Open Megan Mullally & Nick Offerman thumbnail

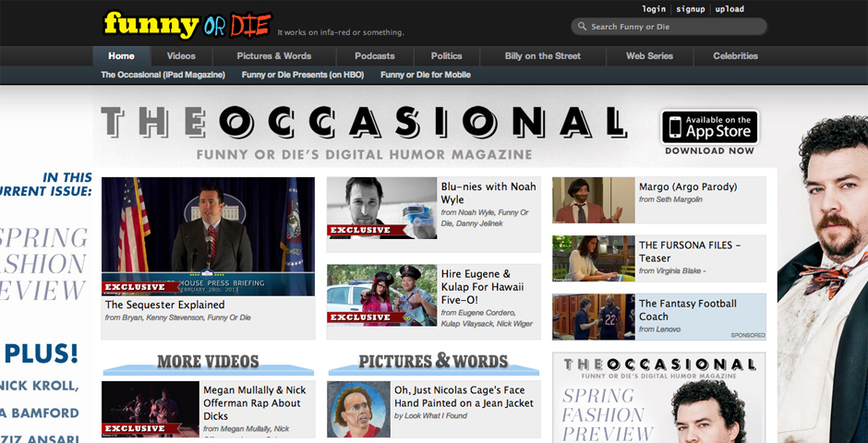tap(150, 409)
